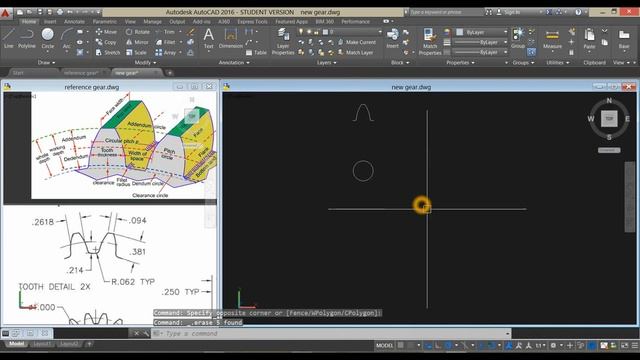This screenshot has width=640, height=360.
Task: Open the Parametric ribbon tab
Action: point(104,21)
